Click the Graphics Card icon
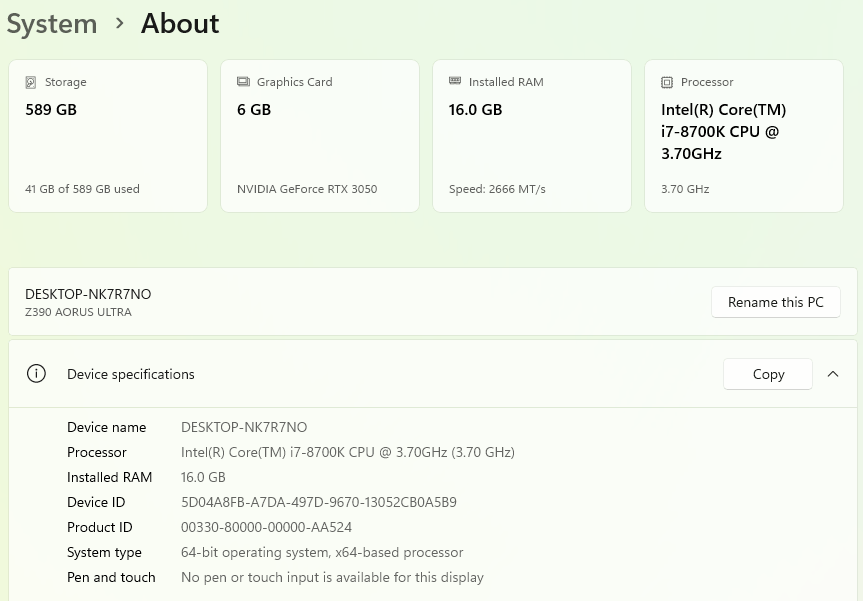Screen dimensions: 863x601 (243, 82)
